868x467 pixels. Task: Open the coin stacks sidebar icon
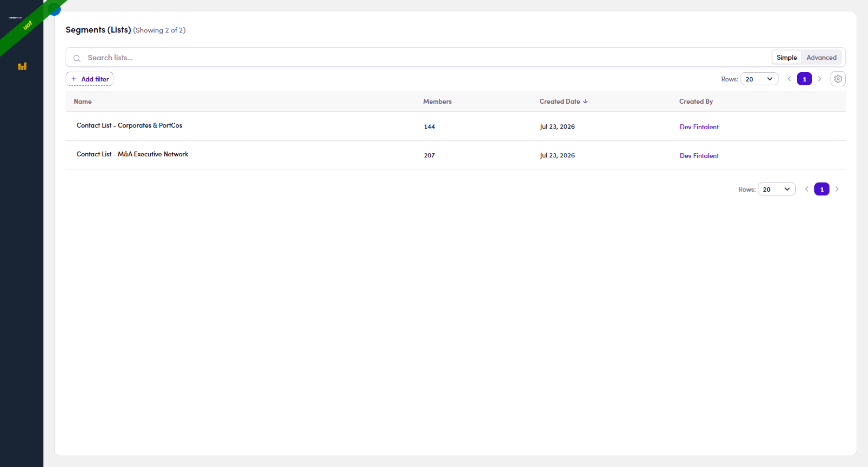pos(22,66)
